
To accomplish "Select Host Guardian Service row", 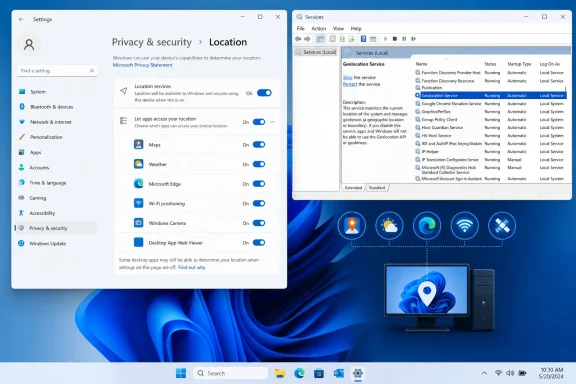I will [x=491, y=128].
